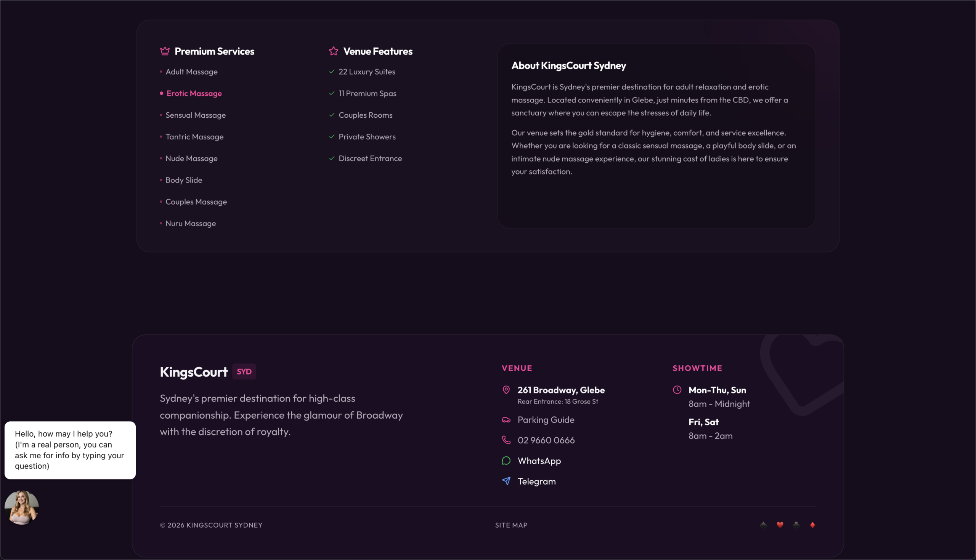Click the spade suit icon in footer

point(763,525)
